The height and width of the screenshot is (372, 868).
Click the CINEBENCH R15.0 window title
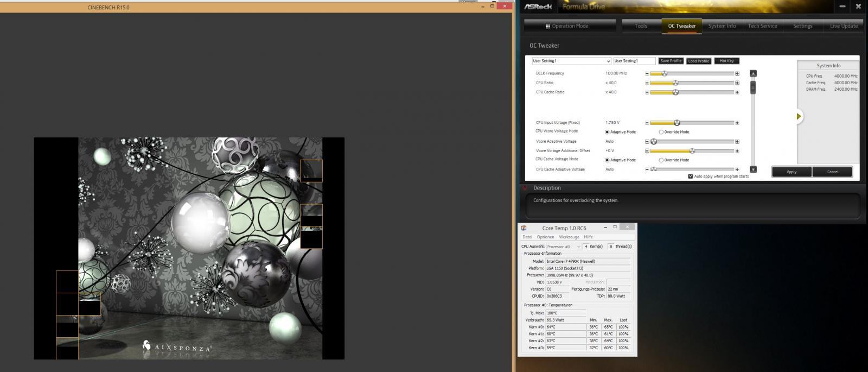pyautogui.click(x=108, y=8)
